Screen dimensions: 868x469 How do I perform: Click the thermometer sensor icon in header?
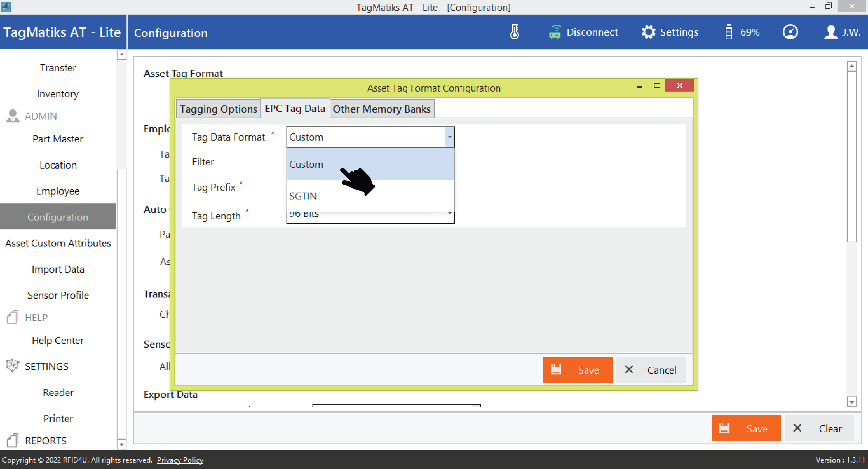[514, 32]
